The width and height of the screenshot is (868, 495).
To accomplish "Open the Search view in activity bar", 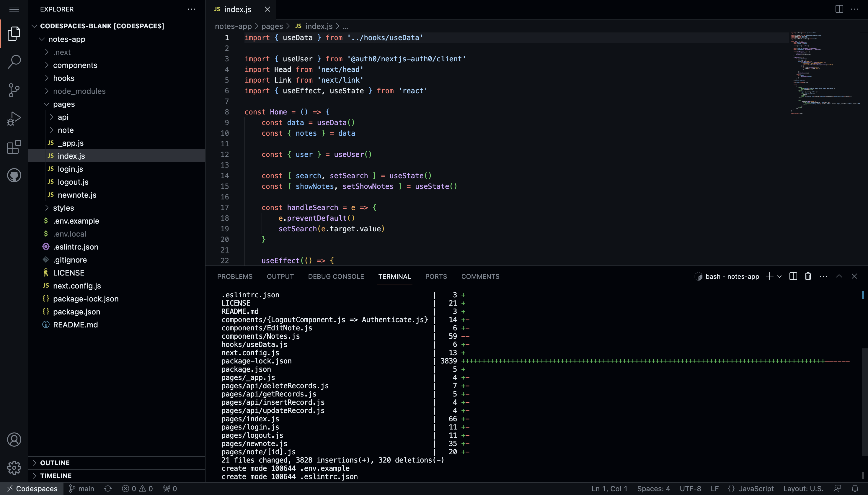I will pyautogui.click(x=14, y=62).
